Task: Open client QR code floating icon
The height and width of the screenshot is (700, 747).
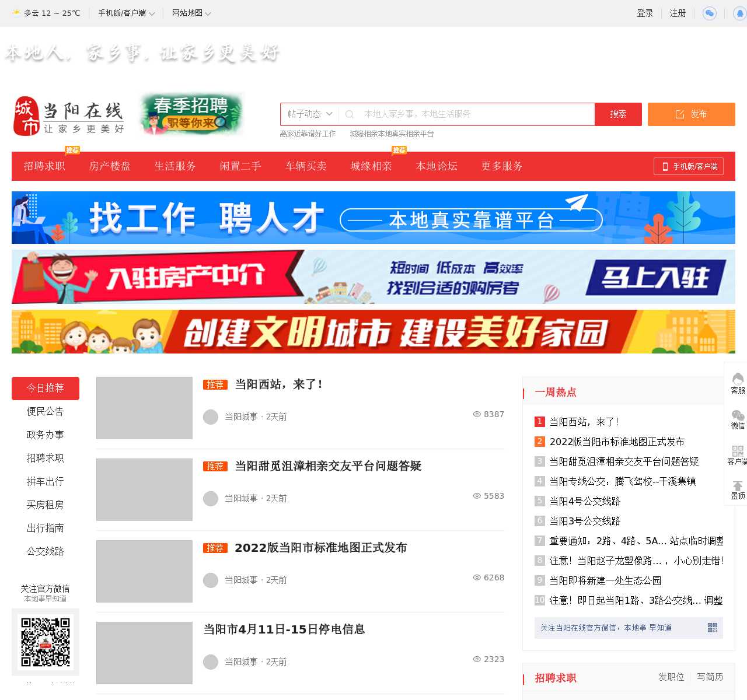Action: (738, 454)
